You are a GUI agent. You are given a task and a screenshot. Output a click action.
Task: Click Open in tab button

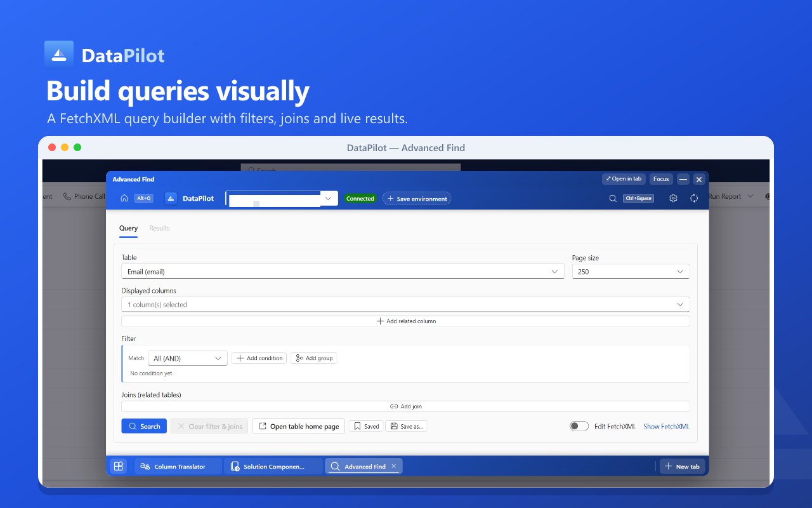pyautogui.click(x=624, y=179)
